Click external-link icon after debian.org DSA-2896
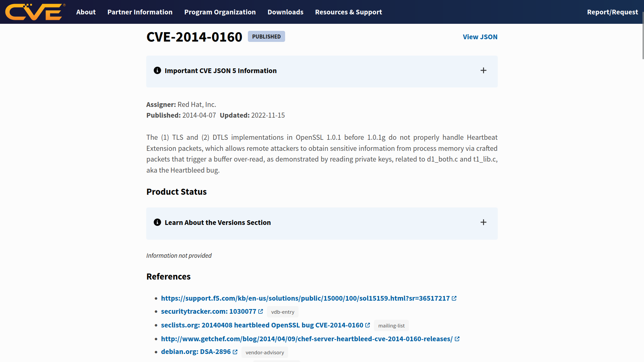 click(x=235, y=352)
